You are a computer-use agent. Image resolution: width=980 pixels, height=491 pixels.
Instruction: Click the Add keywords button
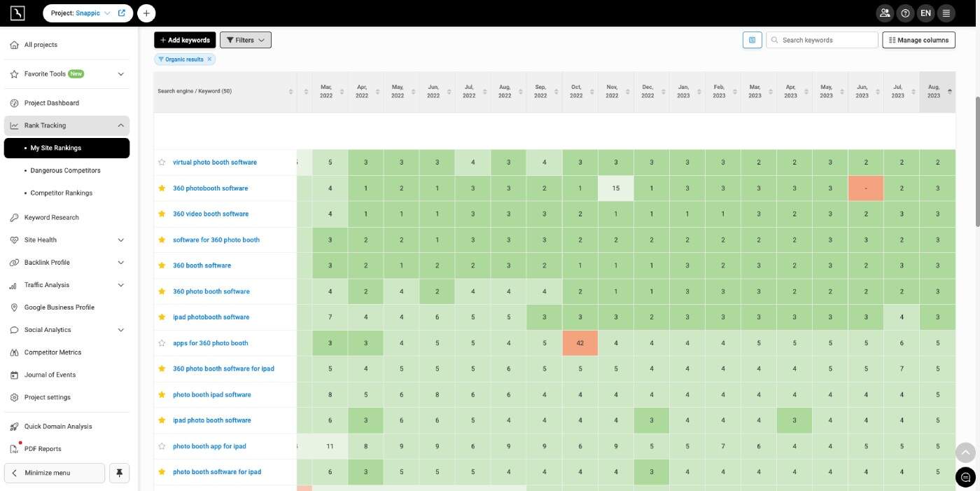click(x=185, y=40)
